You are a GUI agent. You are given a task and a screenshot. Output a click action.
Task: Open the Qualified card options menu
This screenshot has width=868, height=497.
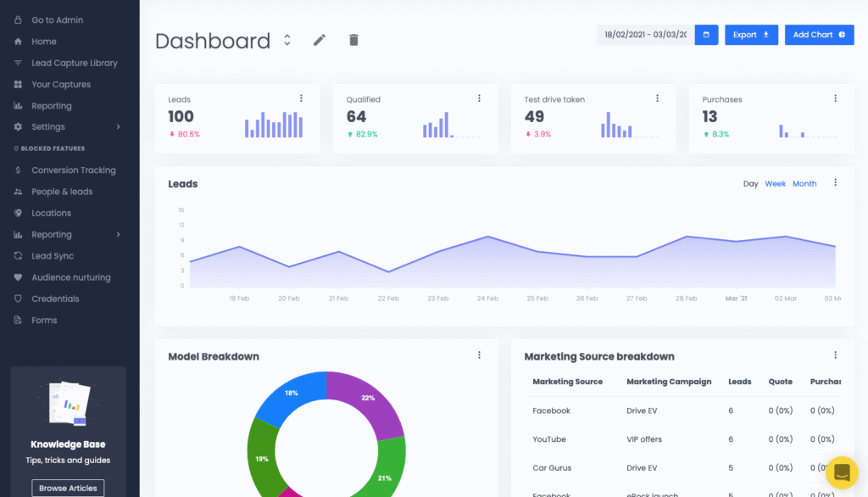[x=480, y=98]
